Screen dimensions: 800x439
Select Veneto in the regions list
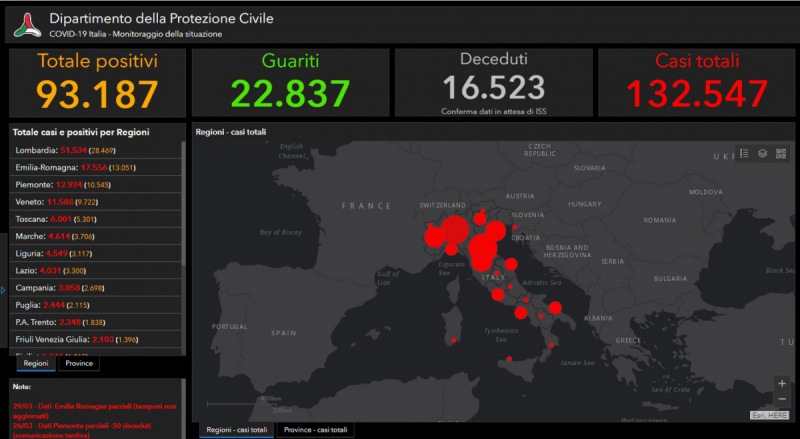coord(58,201)
